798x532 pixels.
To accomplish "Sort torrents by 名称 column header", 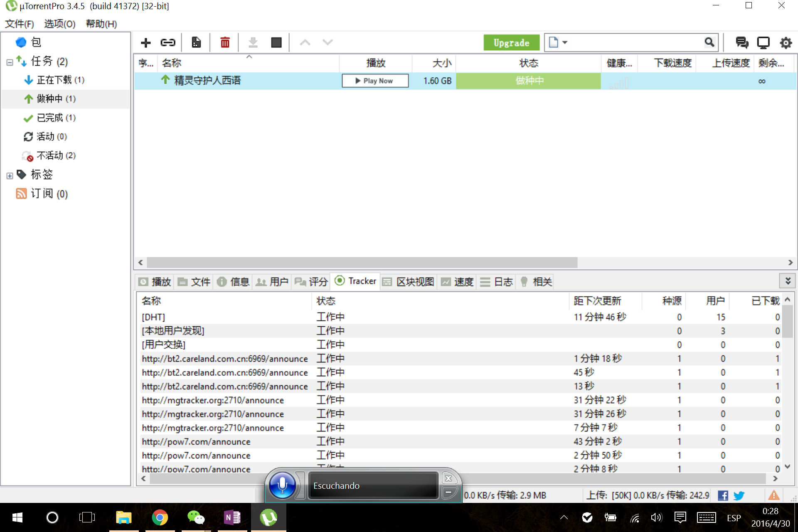I will (249, 63).
